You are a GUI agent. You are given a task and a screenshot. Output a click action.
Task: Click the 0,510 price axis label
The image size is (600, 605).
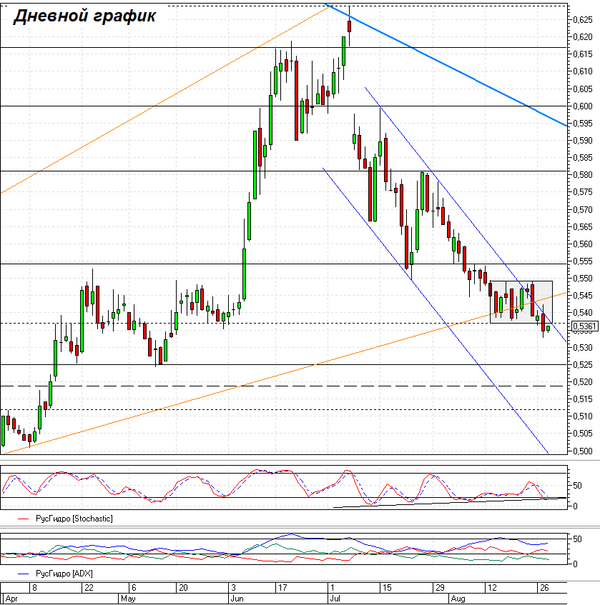pyautogui.click(x=582, y=416)
